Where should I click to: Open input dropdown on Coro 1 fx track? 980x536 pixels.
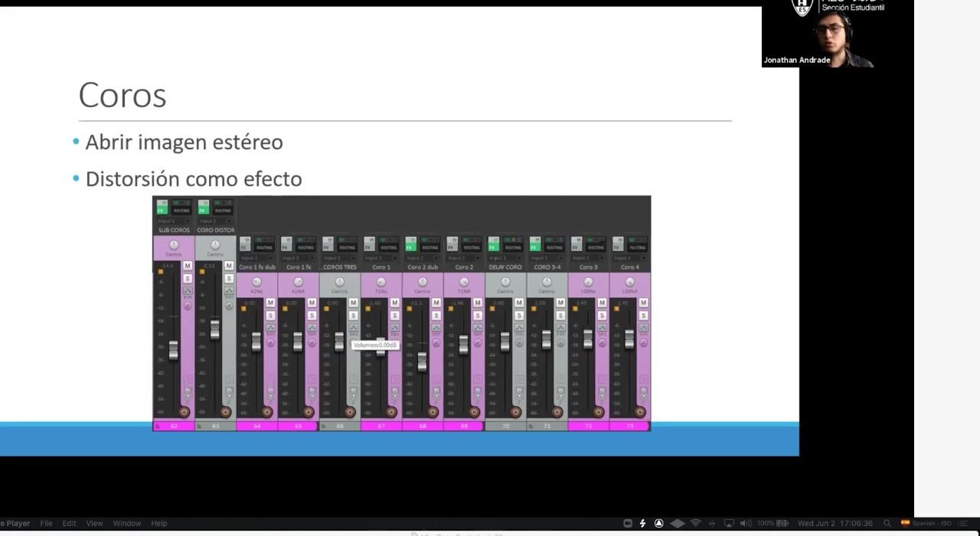click(x=297, y=258)
